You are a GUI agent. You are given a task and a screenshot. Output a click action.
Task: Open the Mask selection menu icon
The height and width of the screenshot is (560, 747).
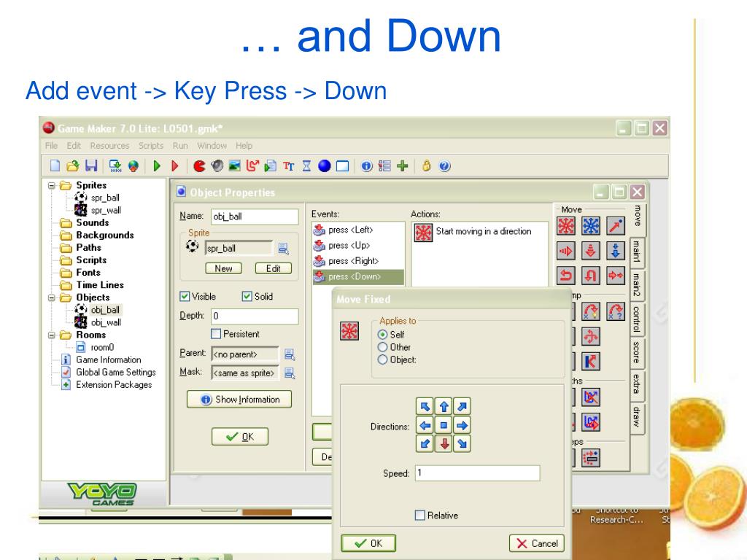click(289, 373)
